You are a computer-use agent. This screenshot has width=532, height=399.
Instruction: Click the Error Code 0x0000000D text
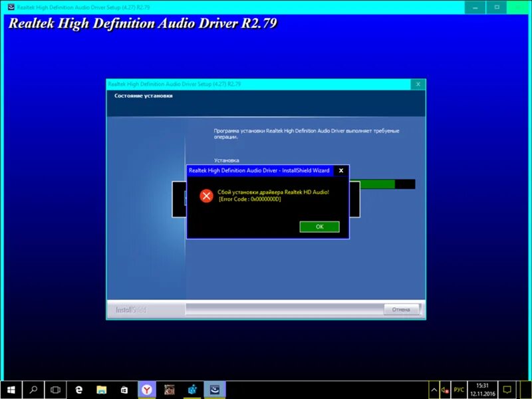[x=250, y=199]
